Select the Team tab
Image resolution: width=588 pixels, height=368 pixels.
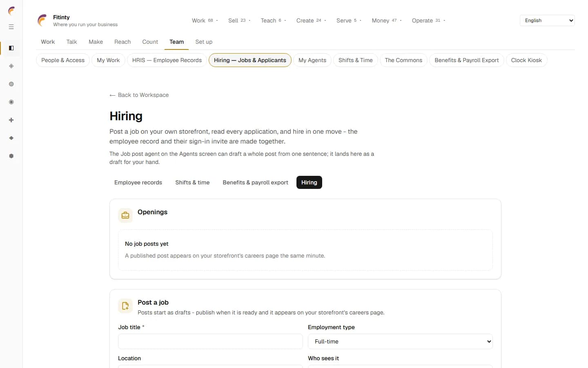176,42
